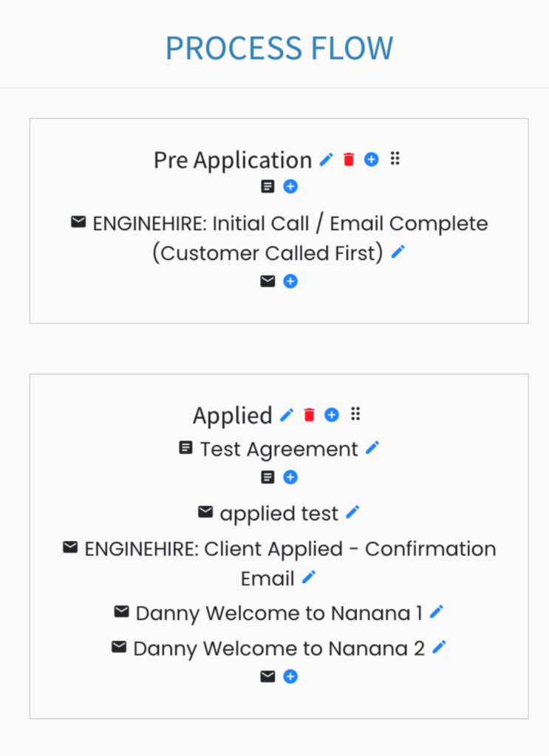Edit the Test Agreement

pos(373,447)
